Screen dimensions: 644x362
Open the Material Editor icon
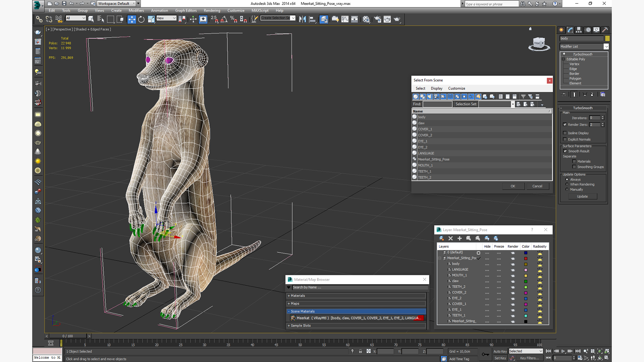point(366,19)
